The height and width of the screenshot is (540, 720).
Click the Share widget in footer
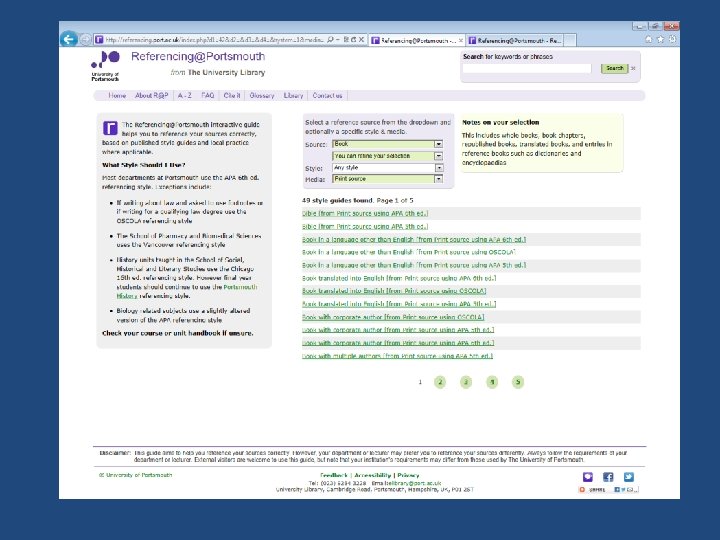tap(608, 490)
